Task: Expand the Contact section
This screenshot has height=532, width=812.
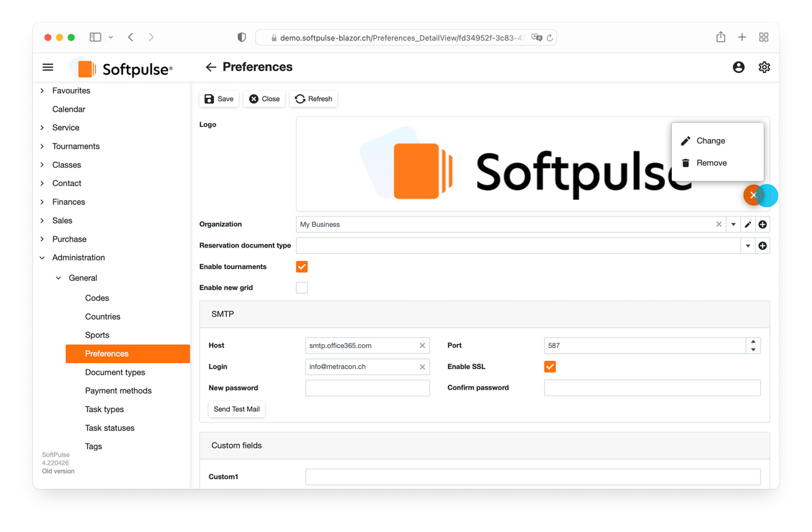Action: [43, 183]
